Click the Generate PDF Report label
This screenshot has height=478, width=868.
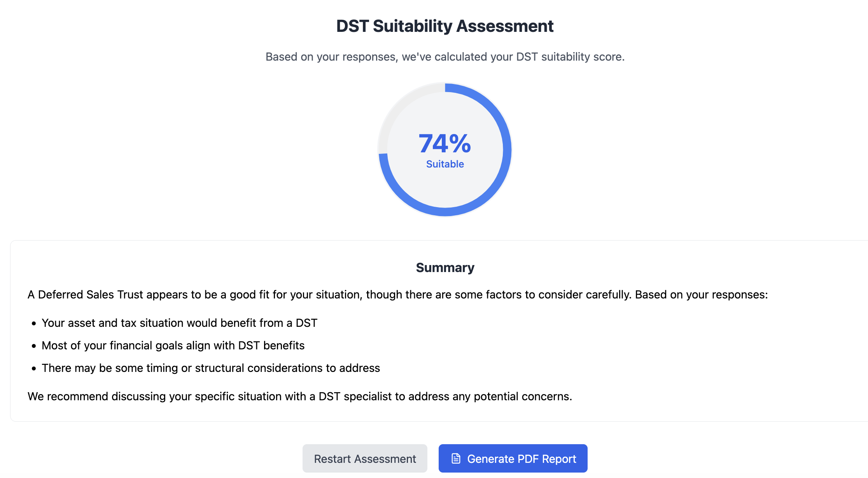pyautogui.click(x=521, y=459)
